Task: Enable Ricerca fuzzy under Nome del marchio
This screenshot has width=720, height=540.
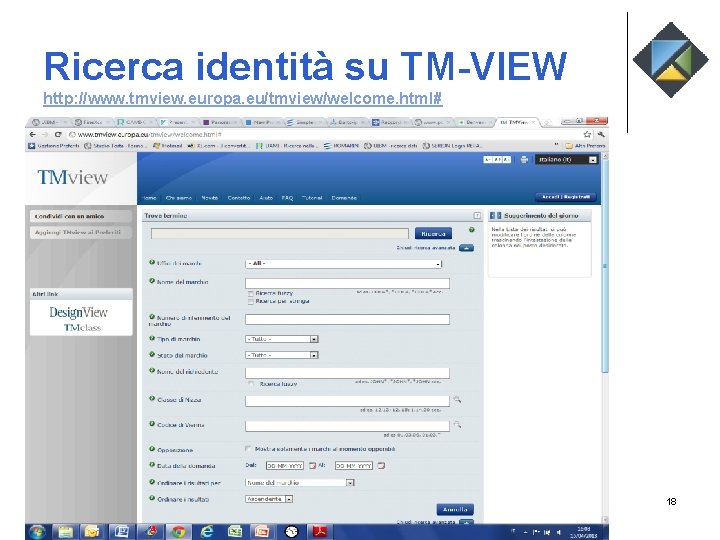Action: click(251, 293)
